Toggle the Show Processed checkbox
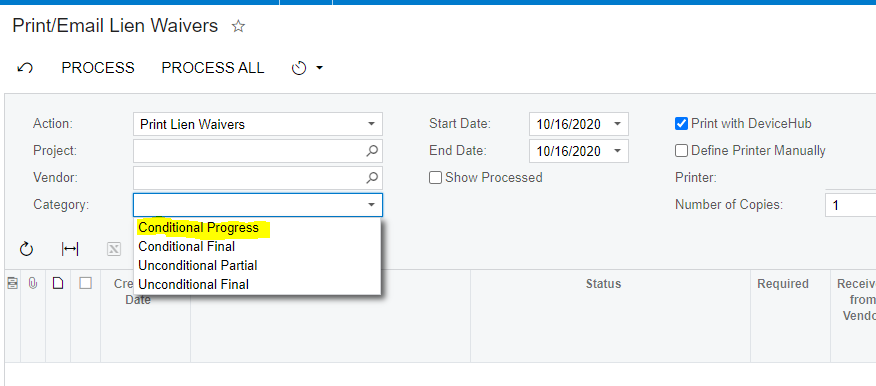 point(435,178)
